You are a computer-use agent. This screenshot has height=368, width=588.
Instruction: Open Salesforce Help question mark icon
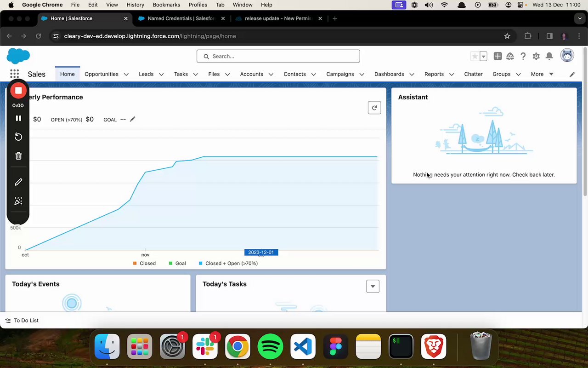523,56
